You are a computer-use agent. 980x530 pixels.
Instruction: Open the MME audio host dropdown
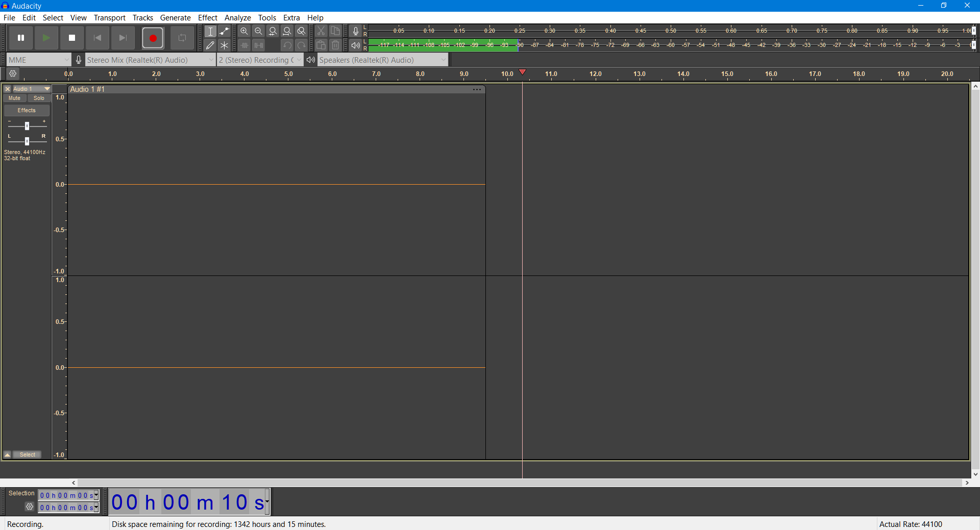[39, 60]
